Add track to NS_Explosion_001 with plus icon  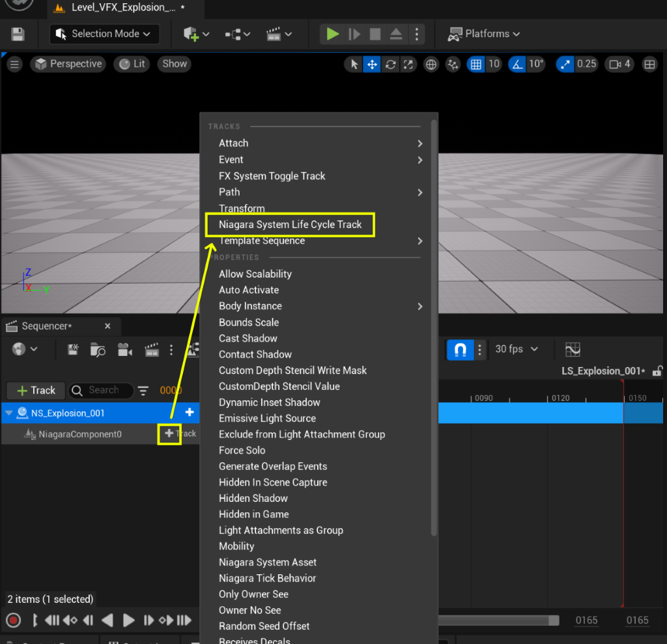tap(190, 413)
